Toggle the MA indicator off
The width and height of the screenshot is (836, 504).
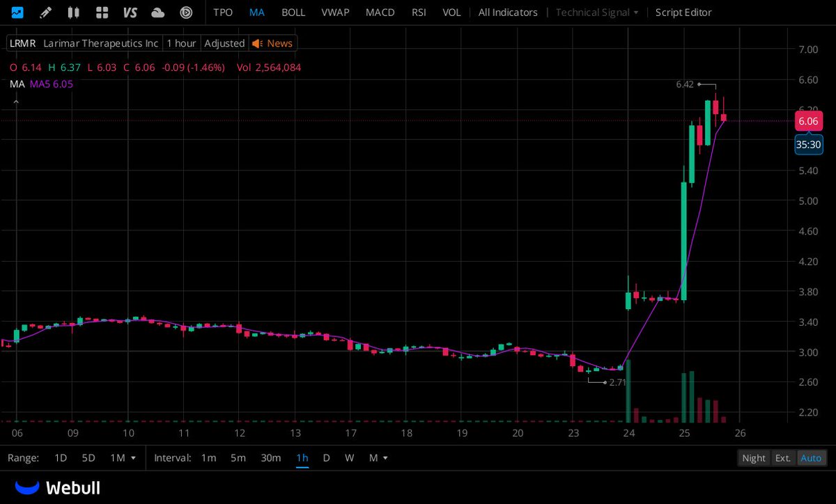(x=257, y=13)
